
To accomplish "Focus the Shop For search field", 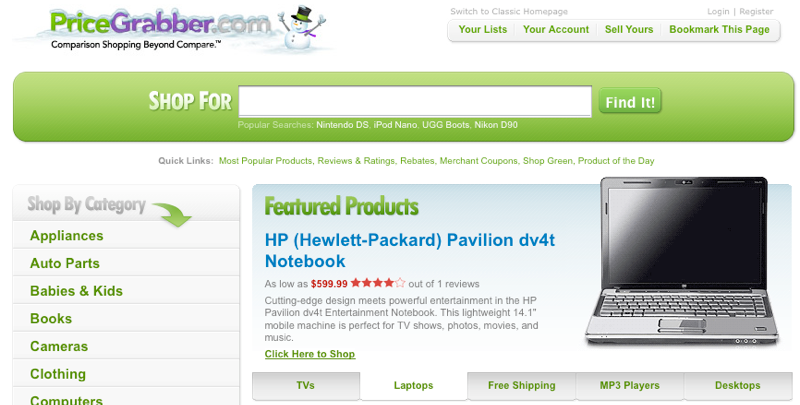I will 415,101.
